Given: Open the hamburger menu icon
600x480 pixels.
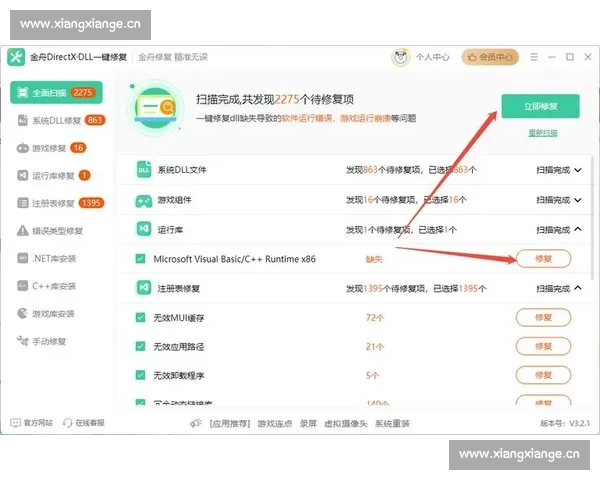Looking at the screenshot, I should click(x=534, y=57).
